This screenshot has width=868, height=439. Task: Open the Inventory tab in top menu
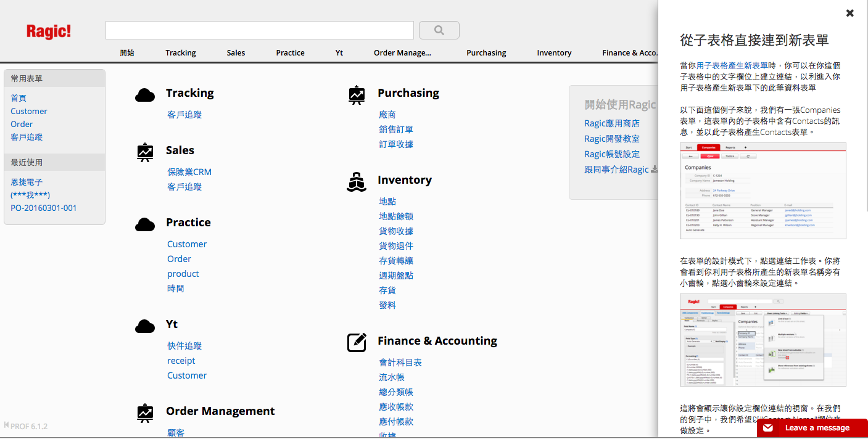click(554, 53)
